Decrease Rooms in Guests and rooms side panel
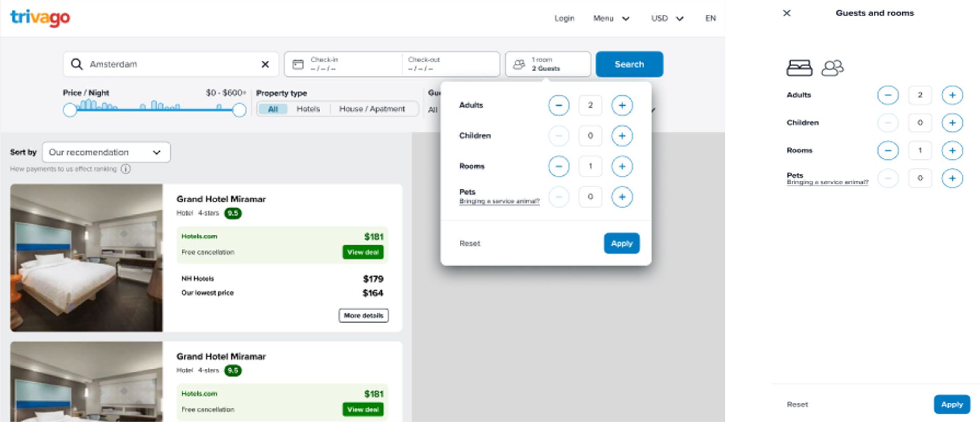This screenshot has width=980, height=422. point(888,150)
